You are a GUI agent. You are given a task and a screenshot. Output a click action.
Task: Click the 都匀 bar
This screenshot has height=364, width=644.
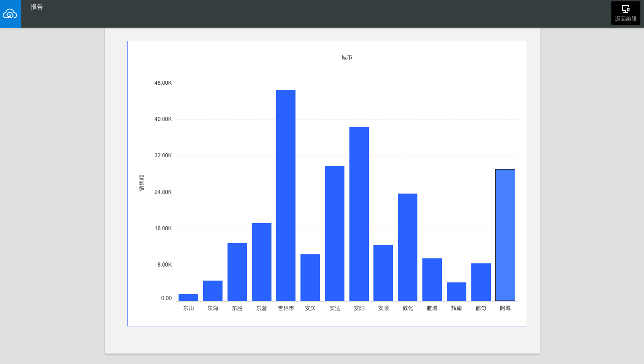(481, 282)
